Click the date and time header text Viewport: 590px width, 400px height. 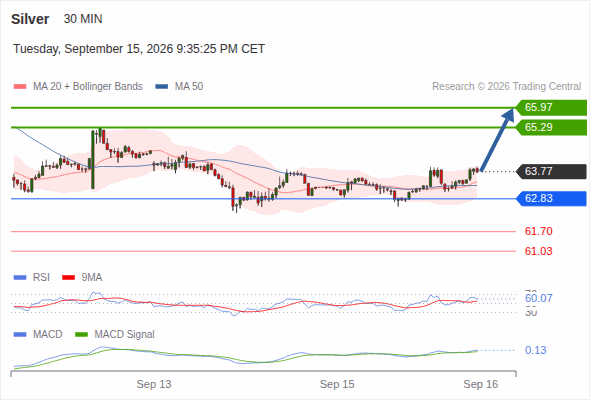[x=139, y=49]
